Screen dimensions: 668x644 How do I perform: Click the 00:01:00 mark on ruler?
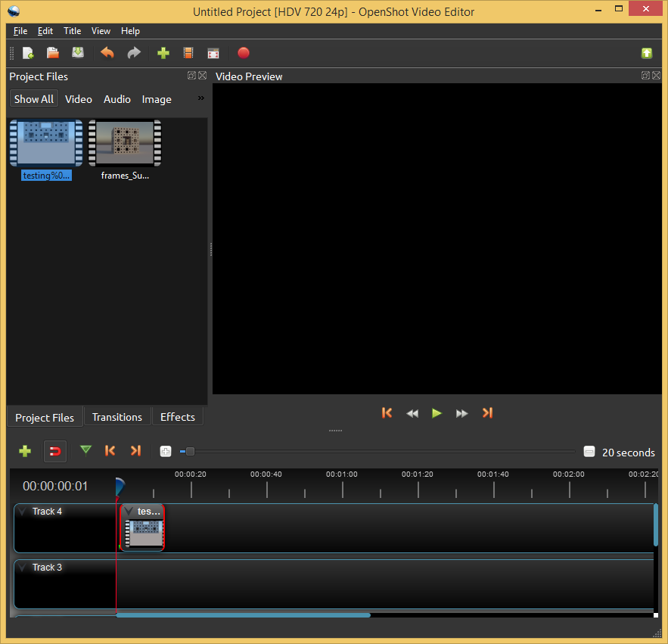click(x=342, y=474)
